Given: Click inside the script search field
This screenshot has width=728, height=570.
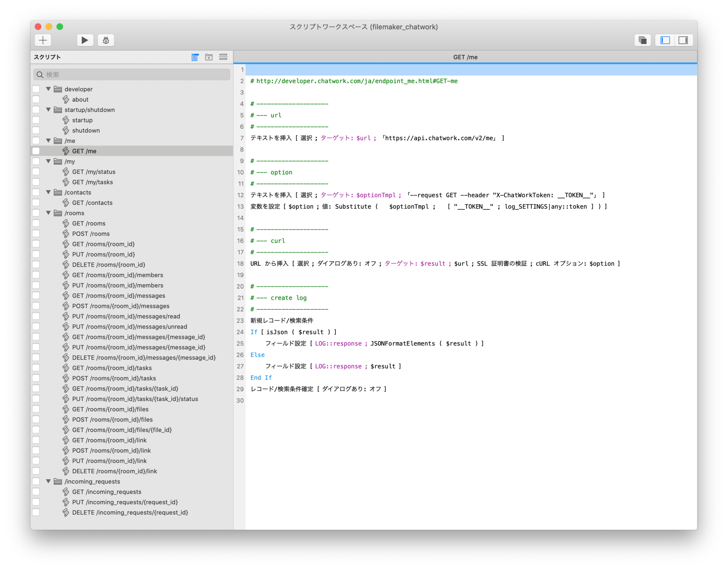Looking at the screenshot, I should tap(132, 74).
